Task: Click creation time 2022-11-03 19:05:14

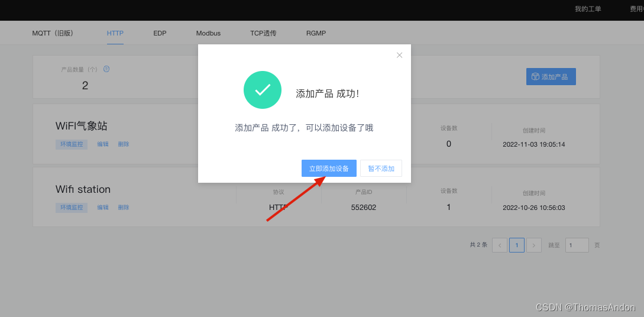Action: point(534,144)
